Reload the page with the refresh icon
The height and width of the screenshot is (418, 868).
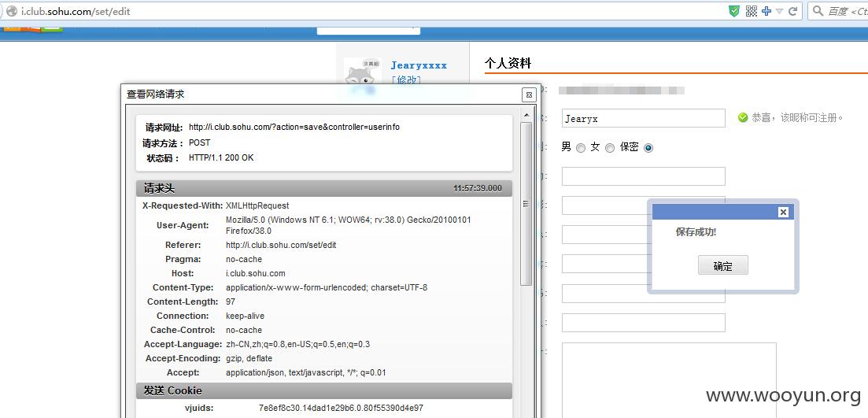[x=792, y=11]
